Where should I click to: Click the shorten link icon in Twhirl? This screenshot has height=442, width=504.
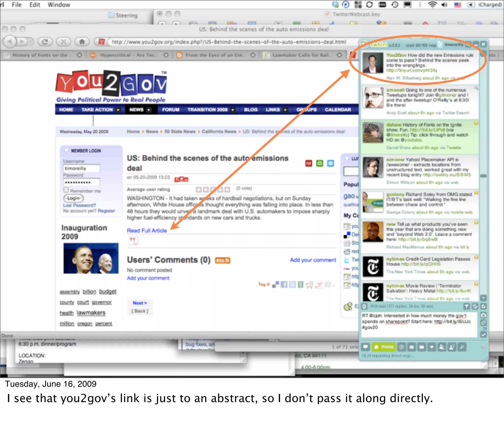483,323
